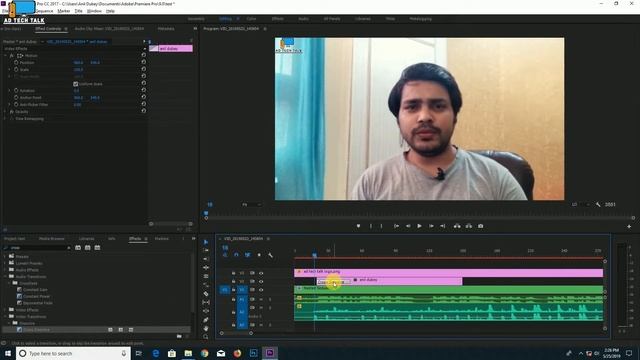Open the Window menu
The height and width of the screenshot is (360, 640).
tap(94, 11)
